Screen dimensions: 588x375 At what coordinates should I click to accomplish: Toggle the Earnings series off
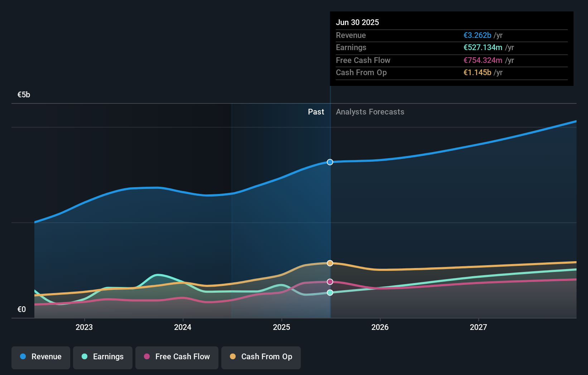coord(103,357)
